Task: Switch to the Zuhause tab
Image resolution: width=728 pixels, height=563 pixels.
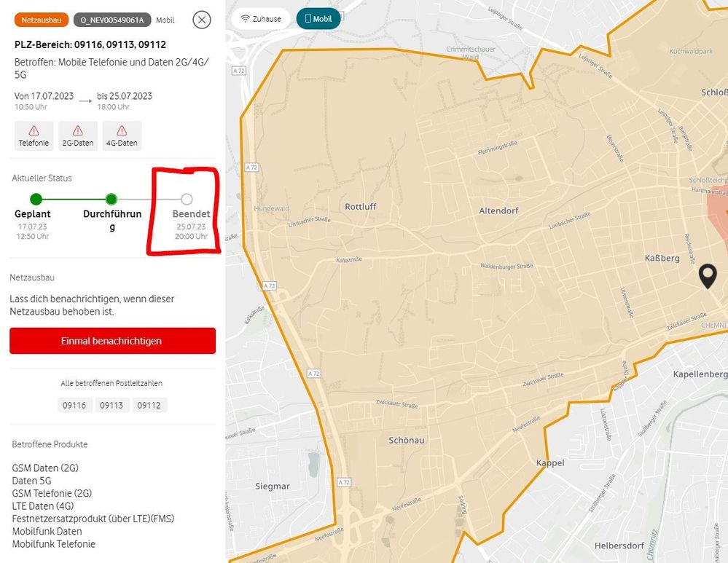Action: [x=261, y=19]
